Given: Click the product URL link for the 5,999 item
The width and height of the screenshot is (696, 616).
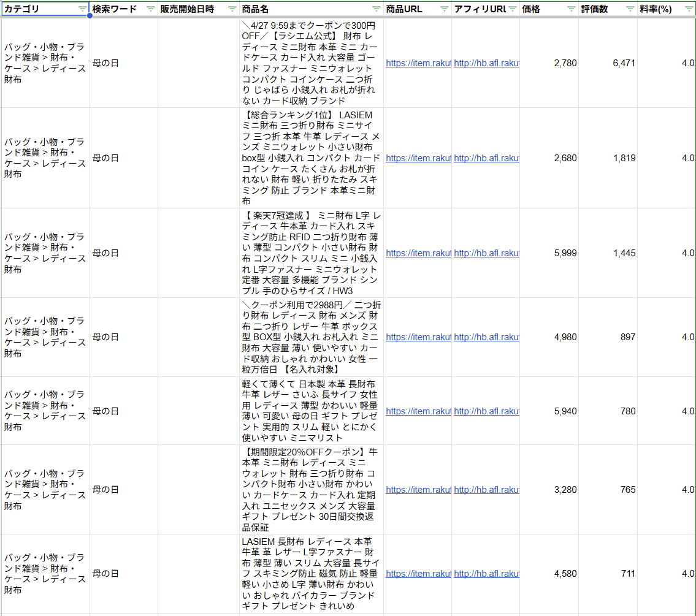Looking at the screenshot, I should point(418,253).
